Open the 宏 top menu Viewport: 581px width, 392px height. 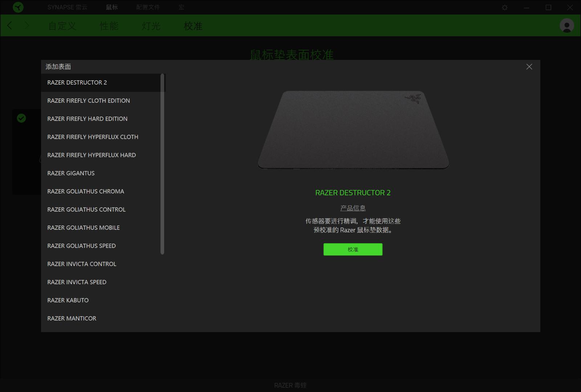point(182,7)
